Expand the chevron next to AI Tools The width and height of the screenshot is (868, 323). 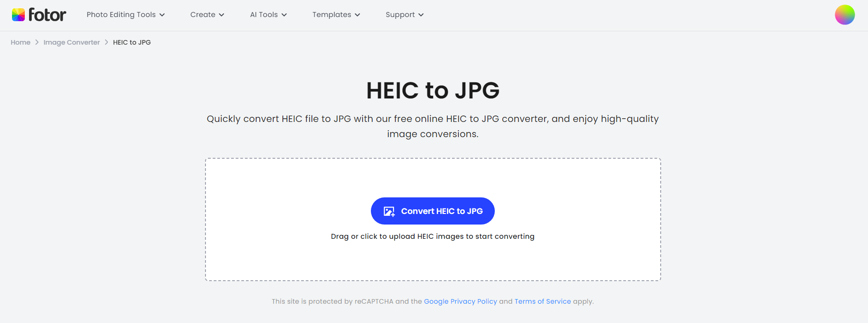284,15
